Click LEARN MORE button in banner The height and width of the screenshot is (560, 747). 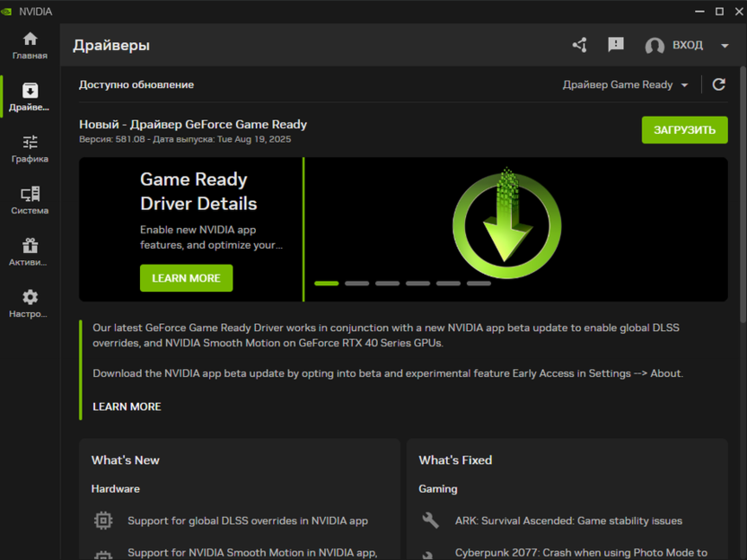tap(186, 278)
